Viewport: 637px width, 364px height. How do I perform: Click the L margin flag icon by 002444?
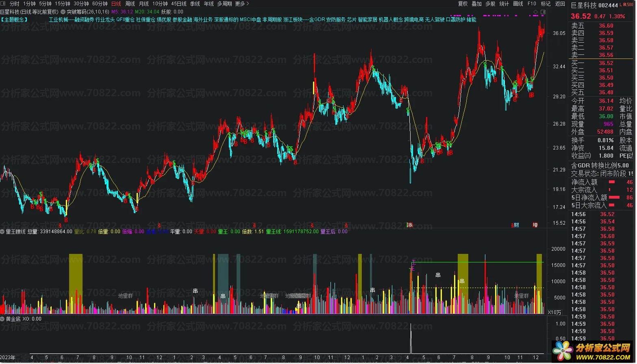point(621,5)
